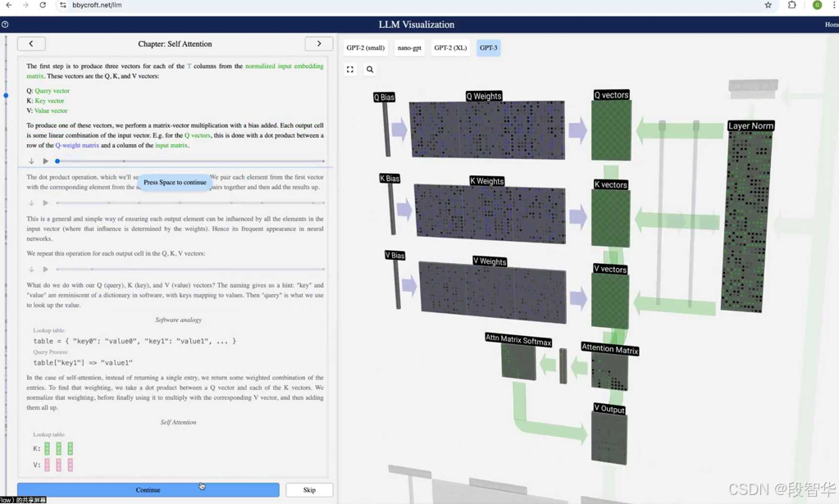Click the 'Software analogy' caption

point(178,320)
